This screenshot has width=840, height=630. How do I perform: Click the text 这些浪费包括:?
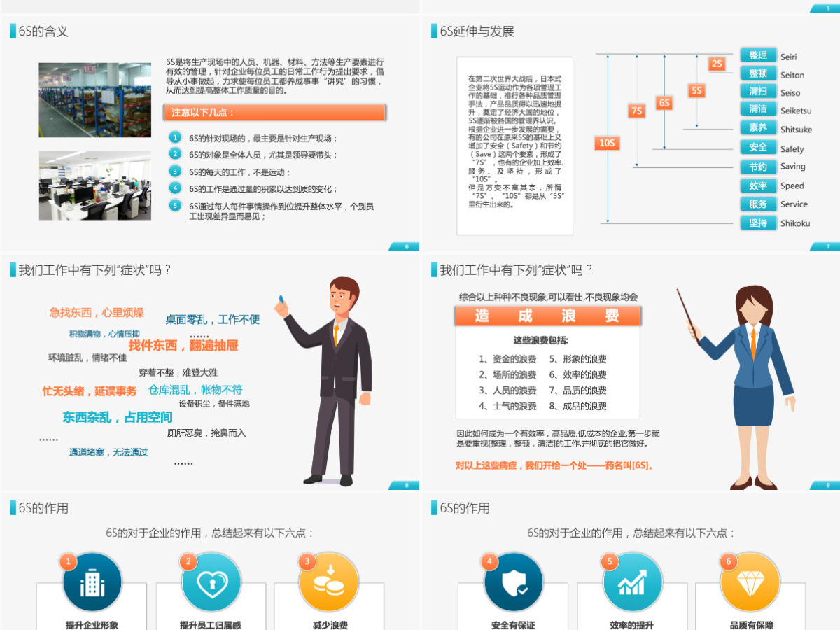click(541, 340)
